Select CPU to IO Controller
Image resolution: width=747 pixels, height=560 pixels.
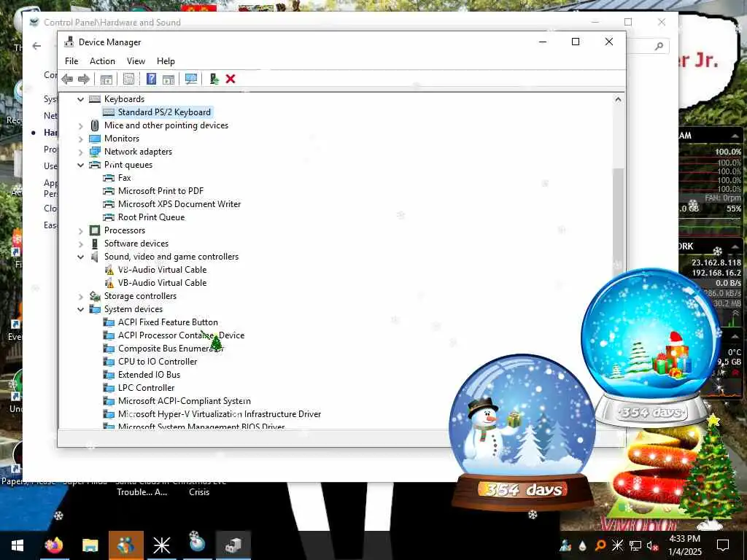point(158,362)
